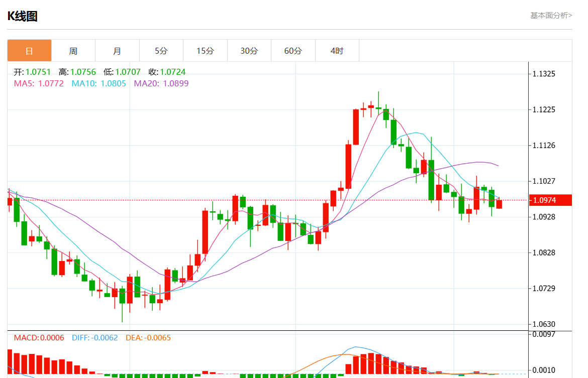Image resolution: width=588 pixels, height=378 pixels.
Task: Click the MACD:0.0006 indicator label
Action: (x=39, y=337)
